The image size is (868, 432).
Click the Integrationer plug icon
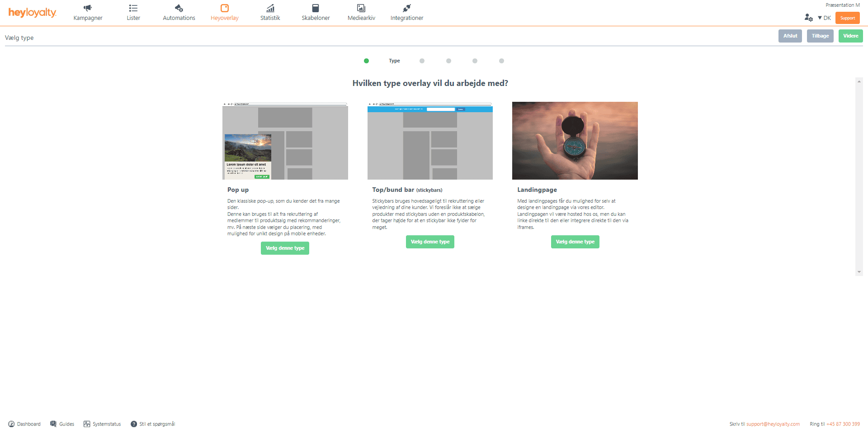point(407,8)
